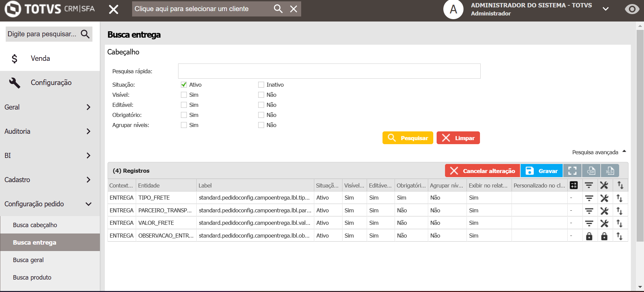Click filter icon in TIPO_FRETE row

(x=589, y=198)
